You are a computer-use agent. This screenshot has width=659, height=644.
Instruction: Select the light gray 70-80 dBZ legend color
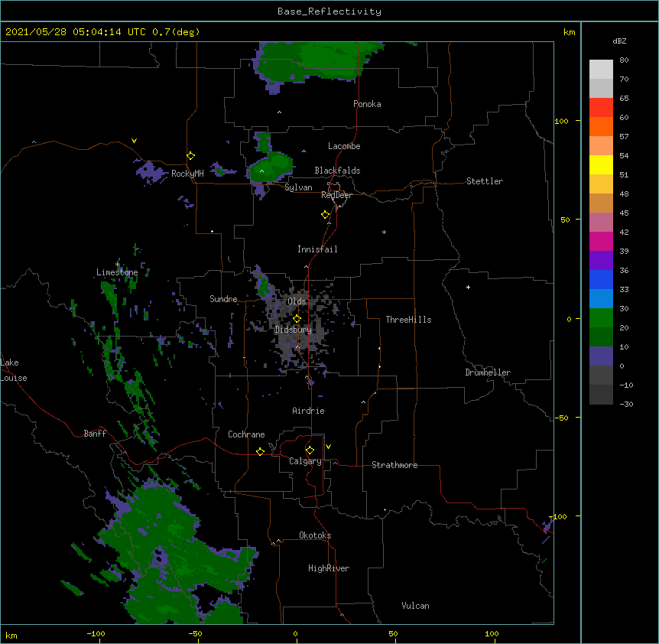tap(601, 70)
